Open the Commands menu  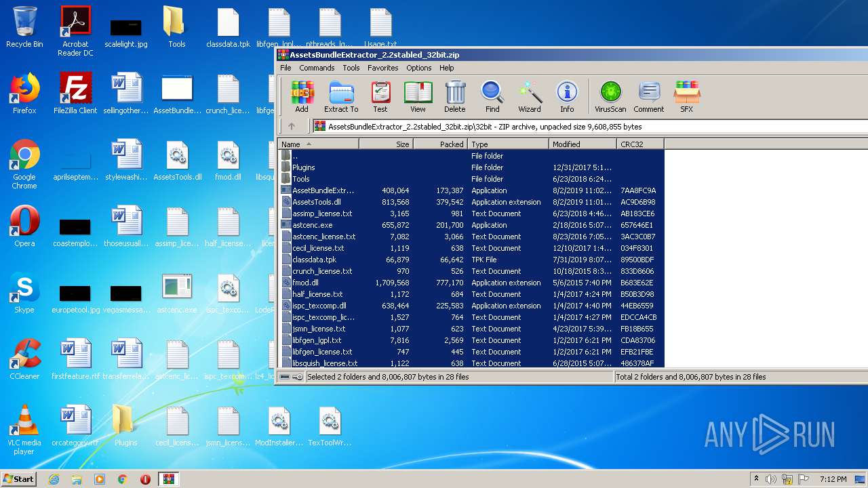point(317,68)
